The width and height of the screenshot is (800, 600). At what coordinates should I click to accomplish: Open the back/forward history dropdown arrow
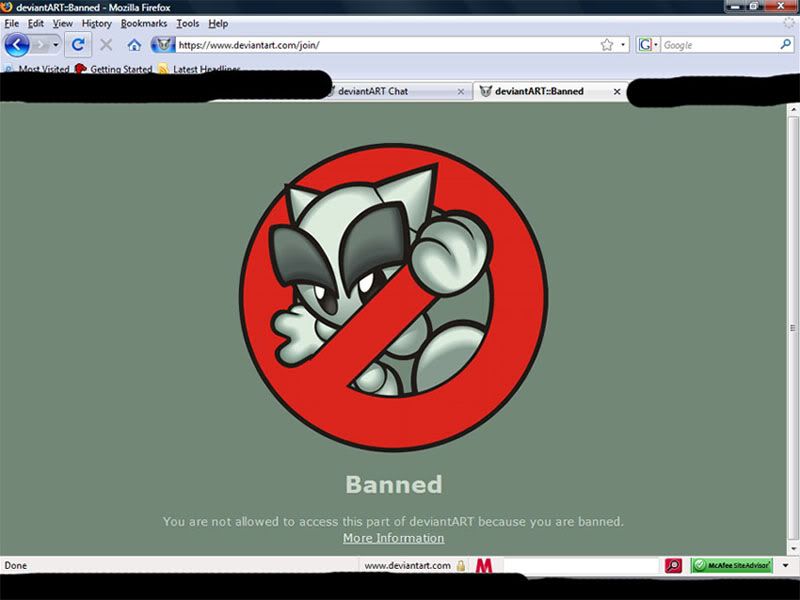click(x=56, y=45)
